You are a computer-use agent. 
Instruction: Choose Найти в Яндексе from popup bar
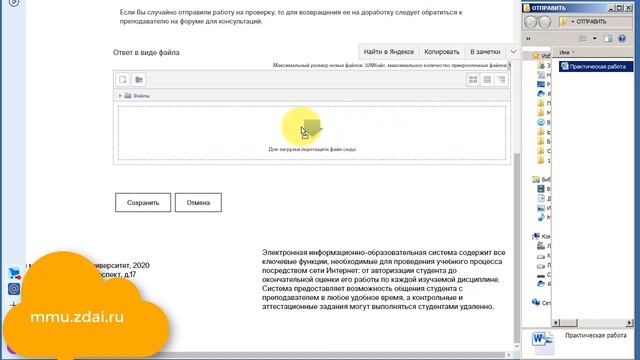[x=389, y=52]
